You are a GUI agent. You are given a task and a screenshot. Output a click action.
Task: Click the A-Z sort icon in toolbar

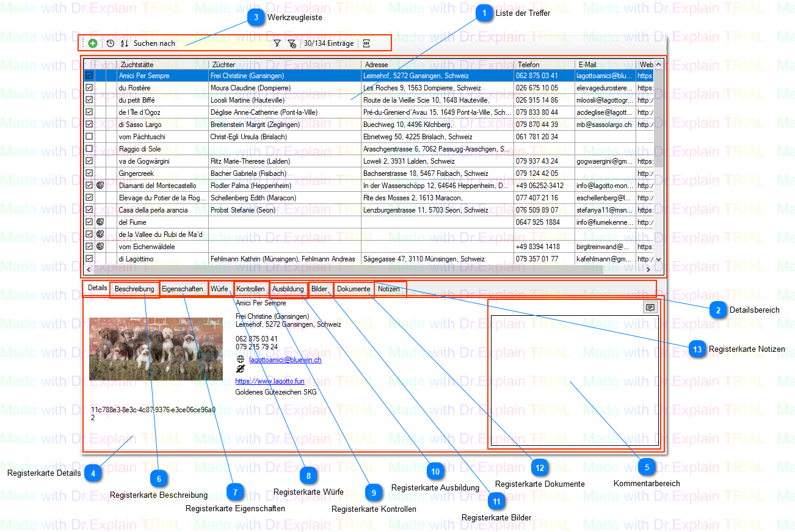tap(125, 43)
